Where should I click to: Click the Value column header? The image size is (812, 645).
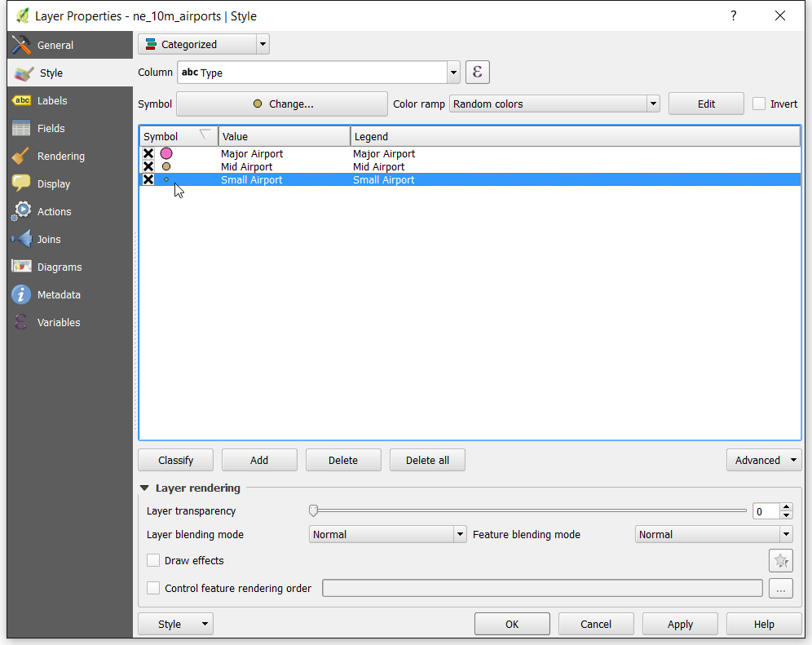tap(285, 136)
